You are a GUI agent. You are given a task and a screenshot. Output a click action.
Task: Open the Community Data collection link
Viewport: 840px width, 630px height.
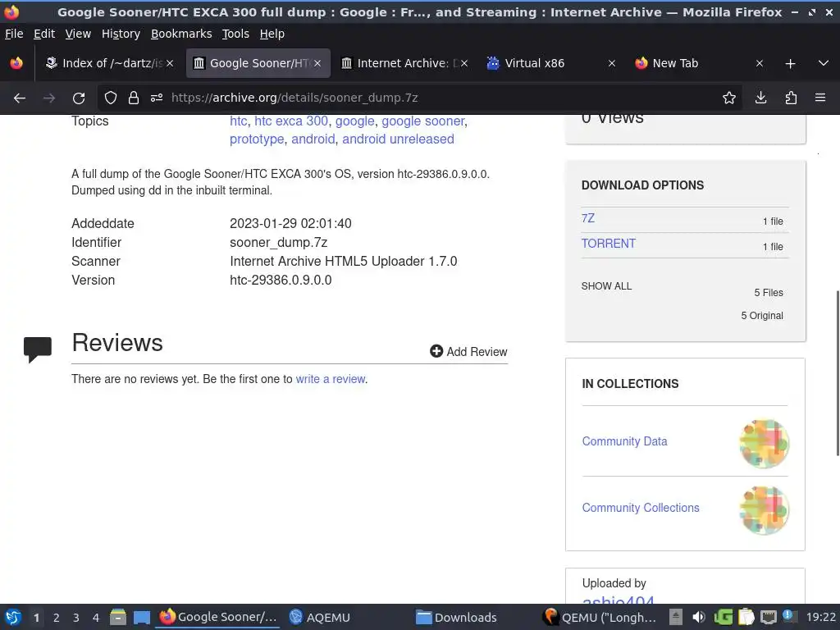point(624,441)
